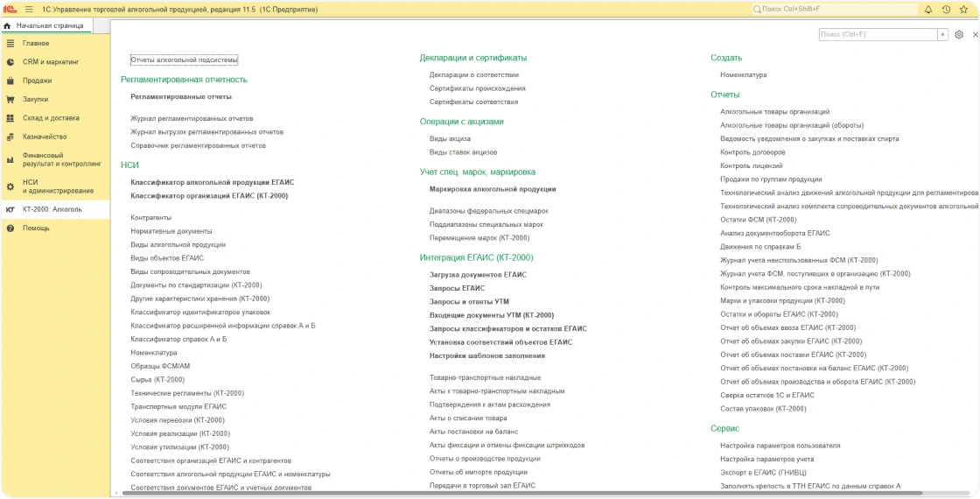Screen dimensions: 980x499
Task: Click the home icon on start tab
Action: click(x=8, y=25)
